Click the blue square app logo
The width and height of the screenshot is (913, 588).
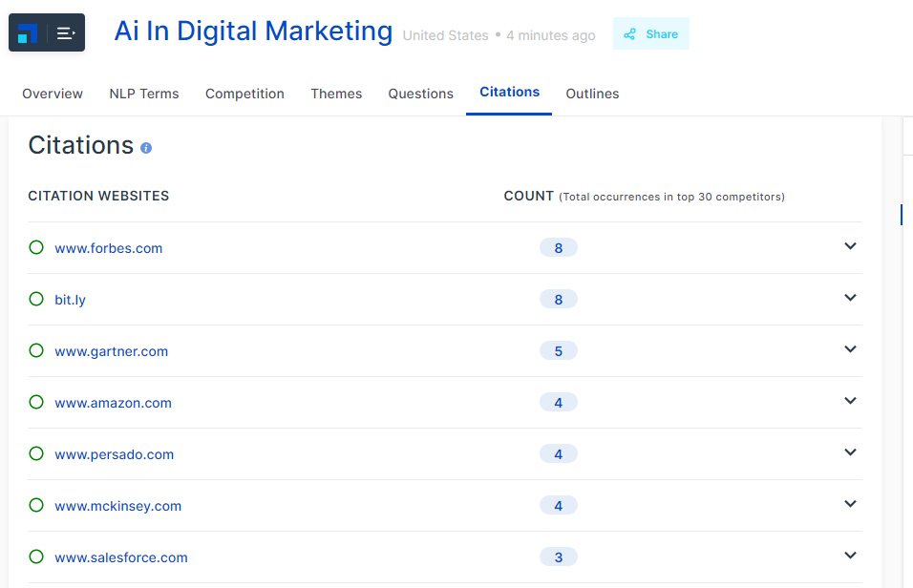click(x=28, y=33)
